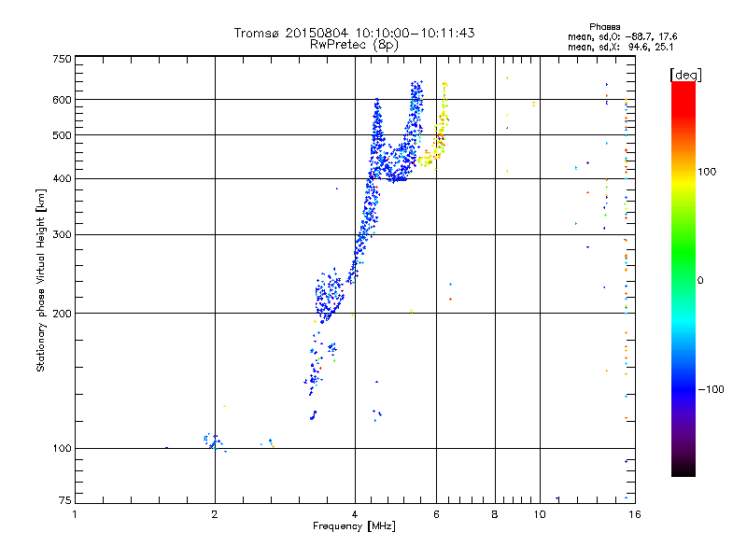Click the x-axis tick label "16"
The height and width of the screenshot is (560, 747).
[635, 514]
